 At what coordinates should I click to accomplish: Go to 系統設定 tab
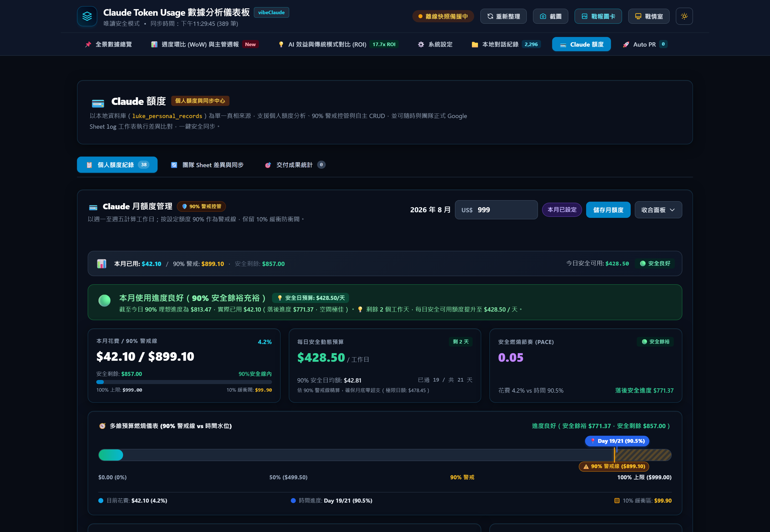(x=435, y=44)
